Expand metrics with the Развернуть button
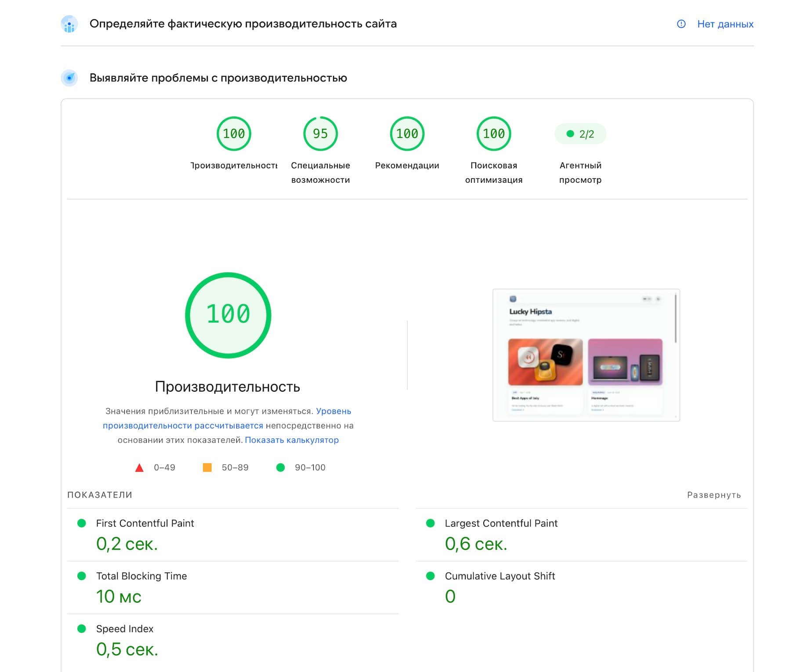Viewport: 811px width, 672px height. pos(714,495)
